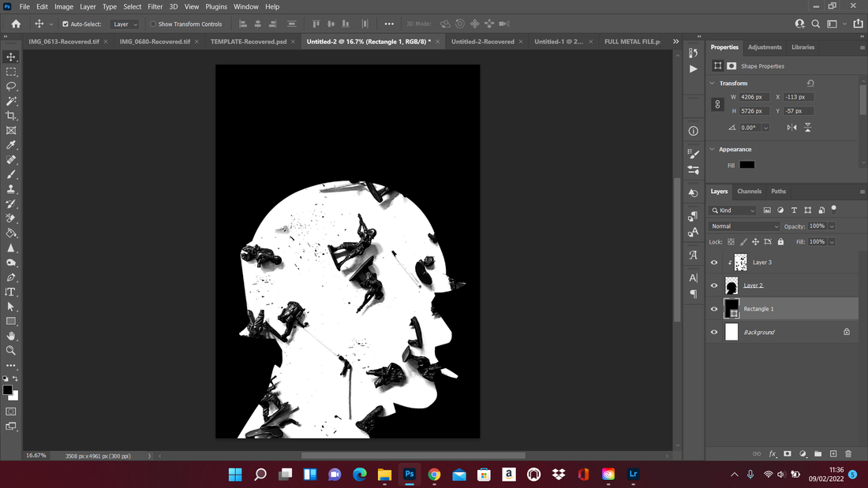Open the Image menu

64,6
